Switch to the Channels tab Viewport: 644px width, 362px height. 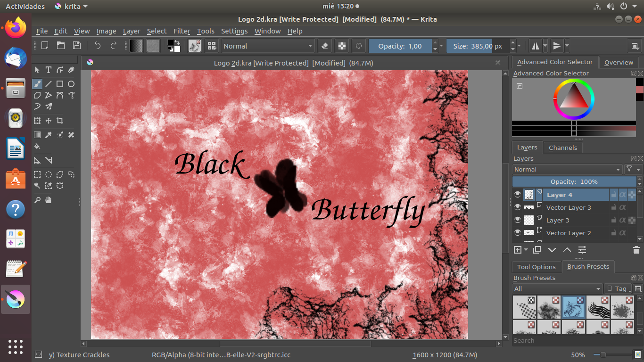[563, 148]
